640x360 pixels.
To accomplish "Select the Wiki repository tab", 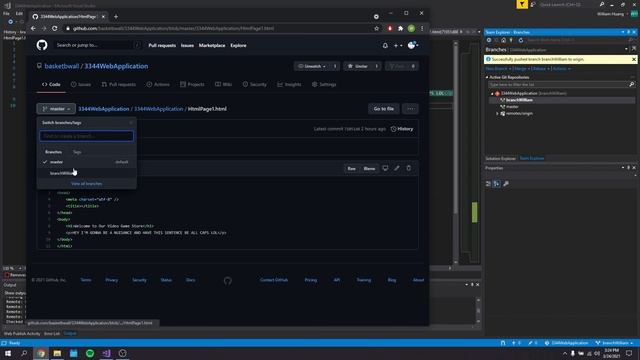I will click(x=224, y=84).
